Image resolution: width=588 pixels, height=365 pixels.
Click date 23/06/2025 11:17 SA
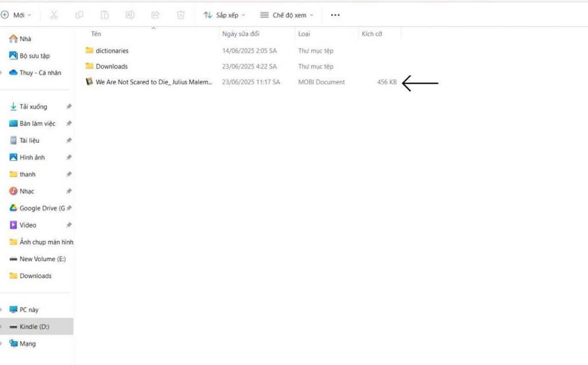click(251, 82)
